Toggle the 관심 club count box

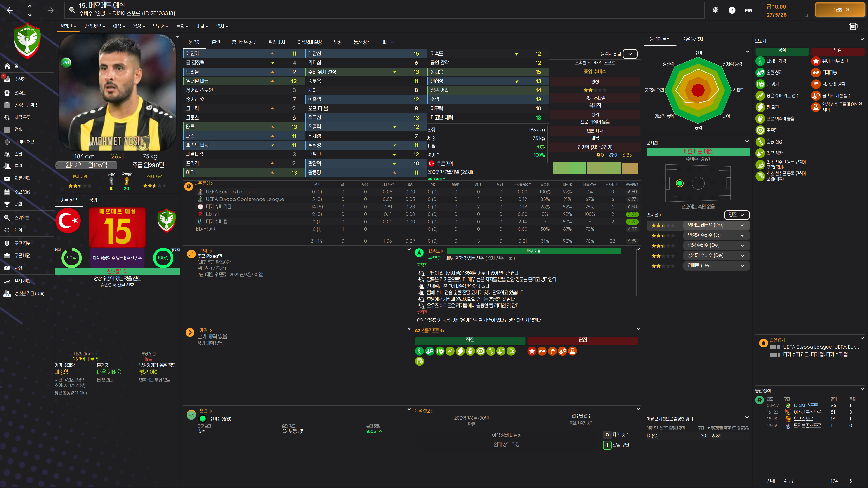point(607,445)
